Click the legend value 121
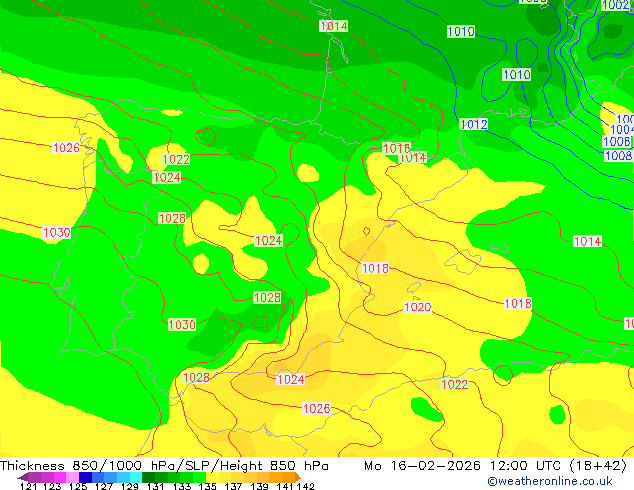This screenshot has height=490, width=634. coord(29,486)
